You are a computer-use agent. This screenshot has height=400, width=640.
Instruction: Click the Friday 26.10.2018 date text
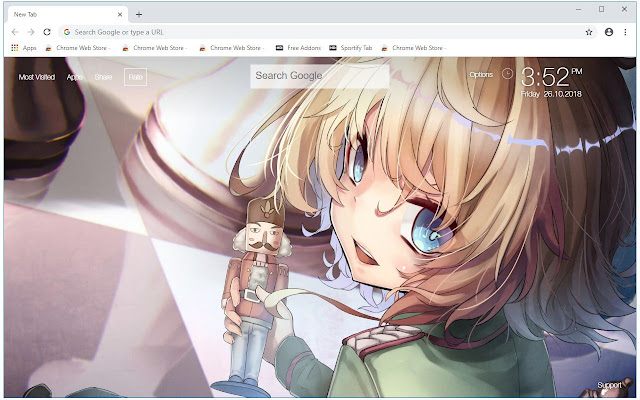(551, 94)
